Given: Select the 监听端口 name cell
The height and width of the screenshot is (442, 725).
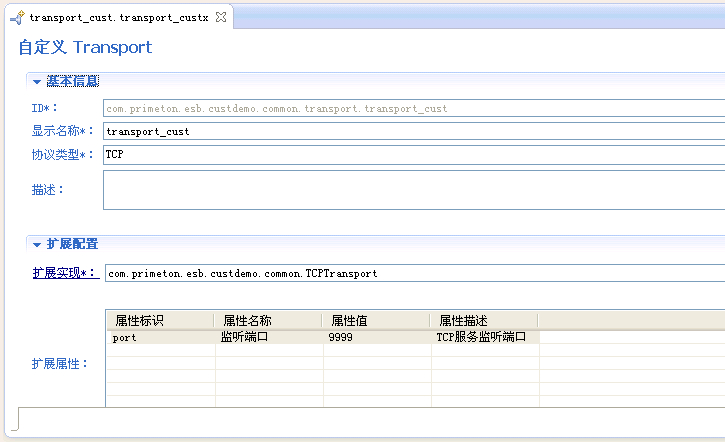Looking at the screenshot, I should [268, 338].
